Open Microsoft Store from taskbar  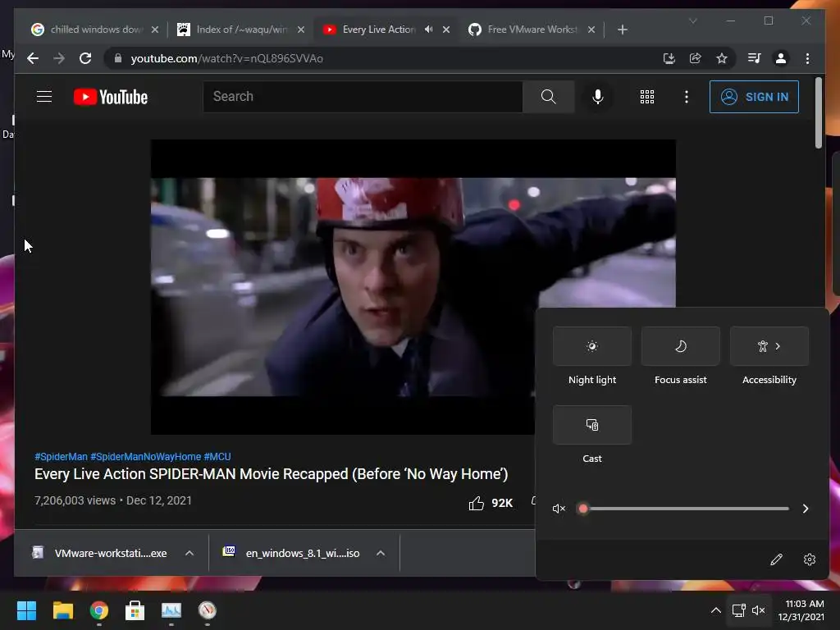click(135, 610)
